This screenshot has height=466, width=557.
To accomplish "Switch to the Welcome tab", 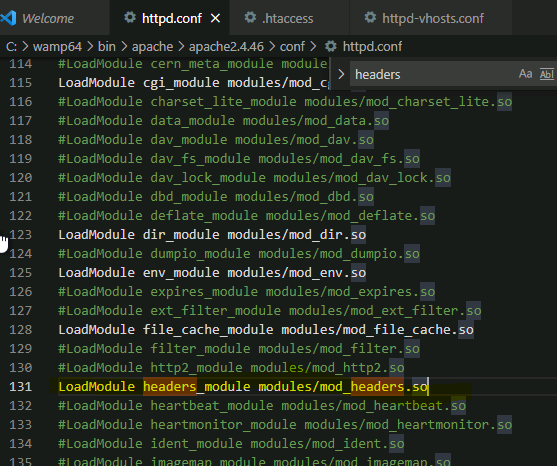I will click(48, 18).
